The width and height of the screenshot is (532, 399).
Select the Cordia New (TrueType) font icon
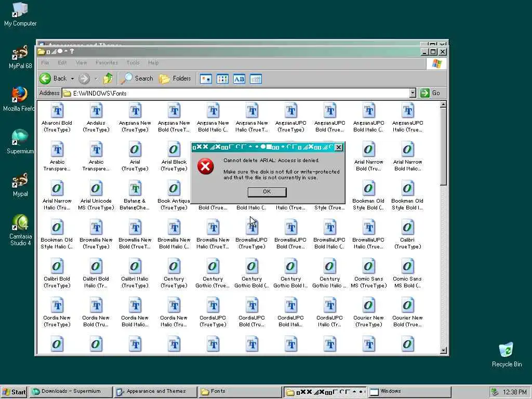tap(57, 312)
